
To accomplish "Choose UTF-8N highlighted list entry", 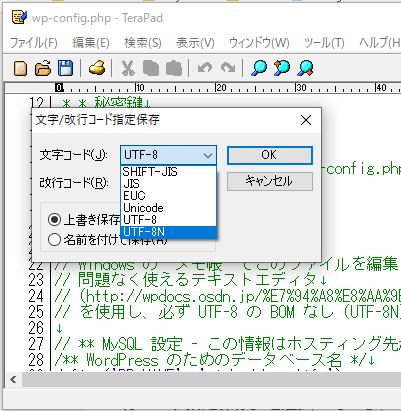I will coord(168,232).
